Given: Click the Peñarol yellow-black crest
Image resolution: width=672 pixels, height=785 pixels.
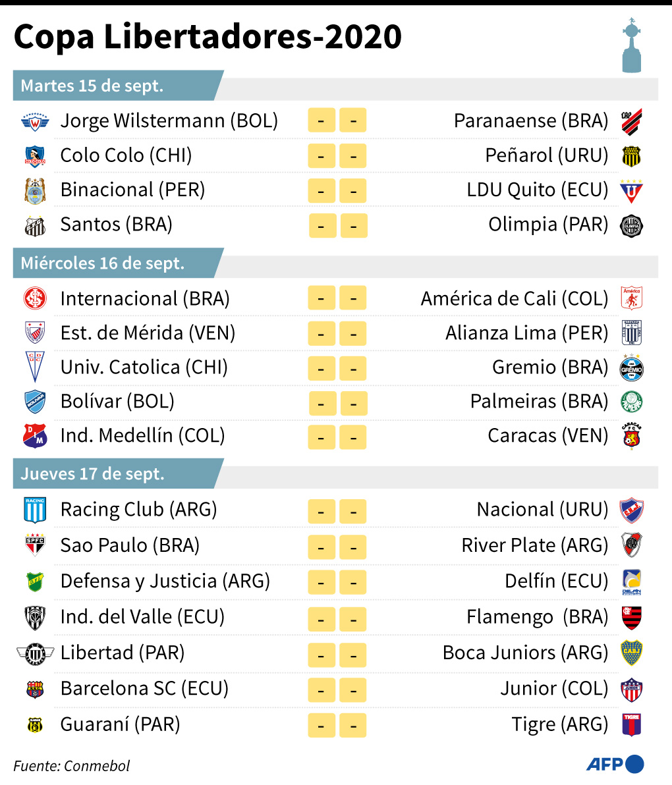Looking at the screenshot, I should click(631, 156).
